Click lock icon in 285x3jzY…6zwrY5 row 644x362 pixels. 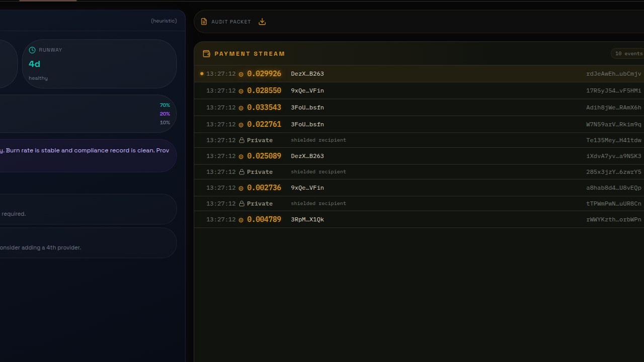click(242, 172)
